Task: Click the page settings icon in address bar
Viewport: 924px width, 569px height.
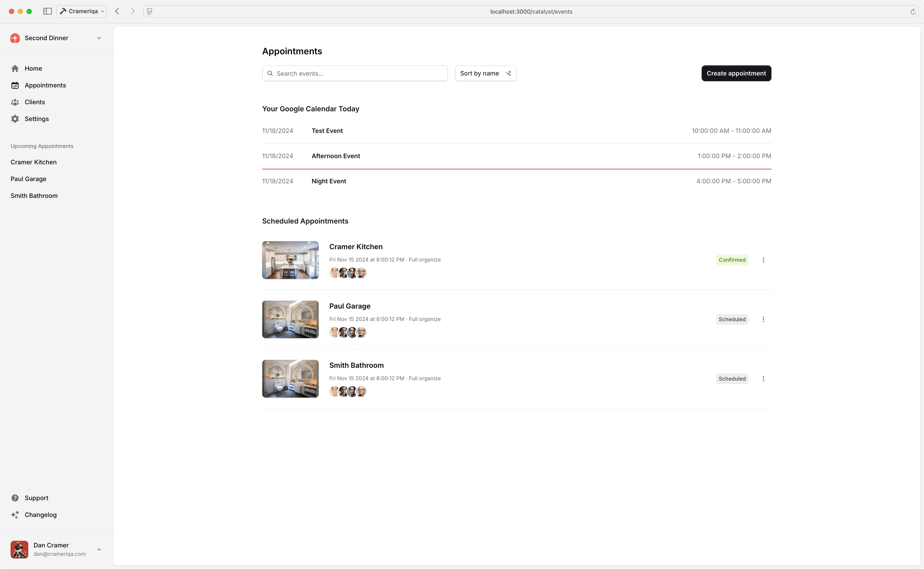Action: 149,12
